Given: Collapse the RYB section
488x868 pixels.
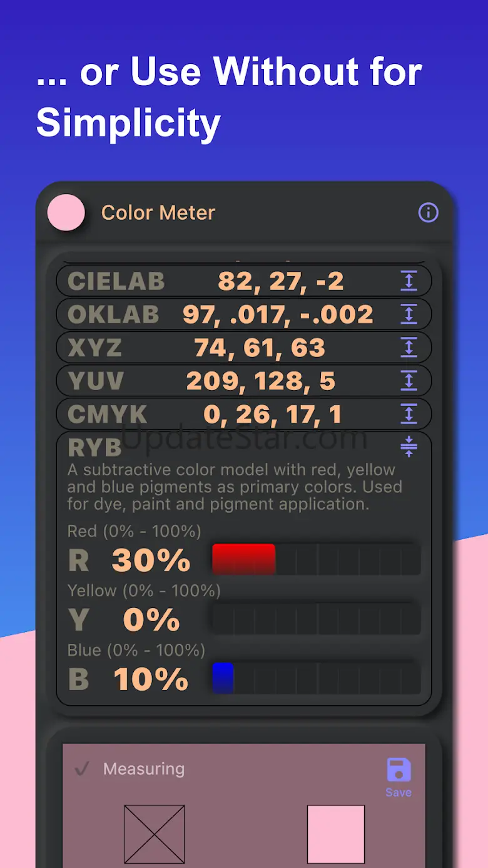Looking at the screenshot, I should pos(409,447).
